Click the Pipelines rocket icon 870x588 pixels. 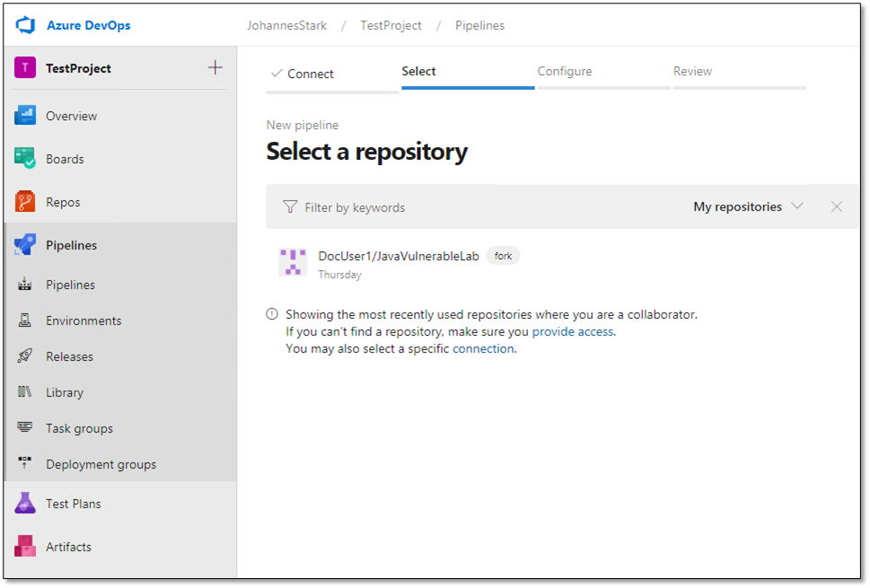coord(25,245)
